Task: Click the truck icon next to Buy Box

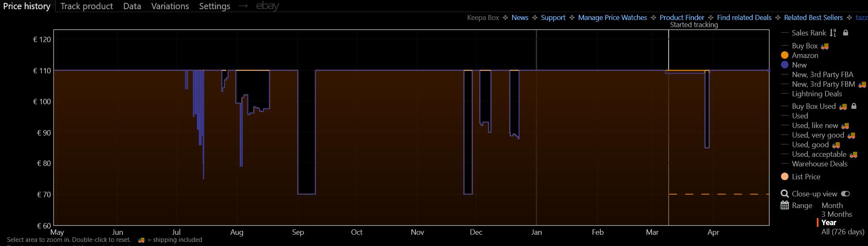Action: click(x=825, y=46)
